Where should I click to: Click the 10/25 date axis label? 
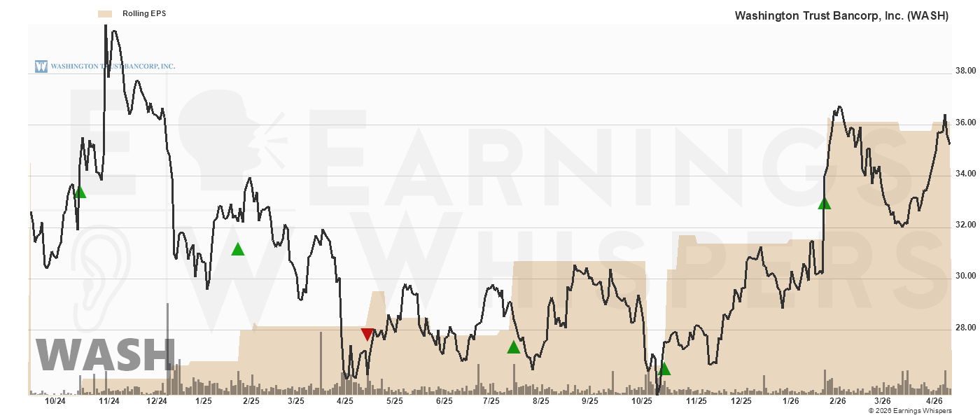642,401
